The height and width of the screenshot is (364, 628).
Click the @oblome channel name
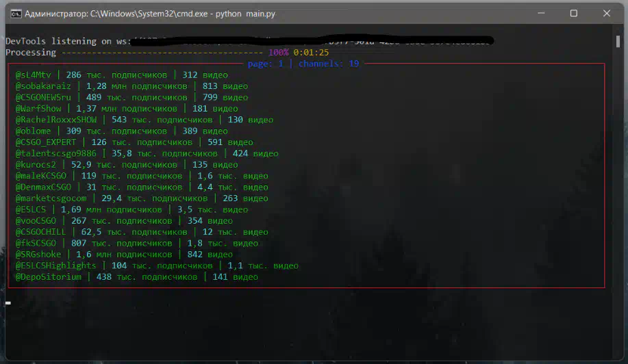tap(34, 131)
